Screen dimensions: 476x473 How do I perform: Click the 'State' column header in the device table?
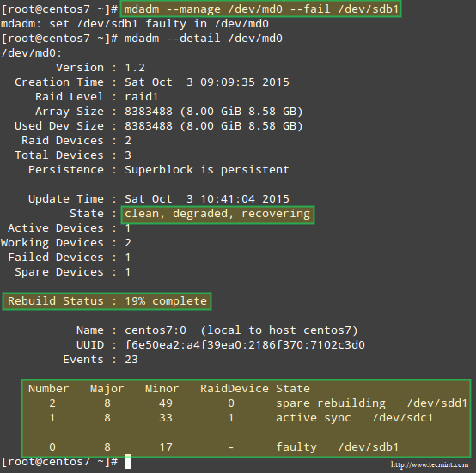293,389
